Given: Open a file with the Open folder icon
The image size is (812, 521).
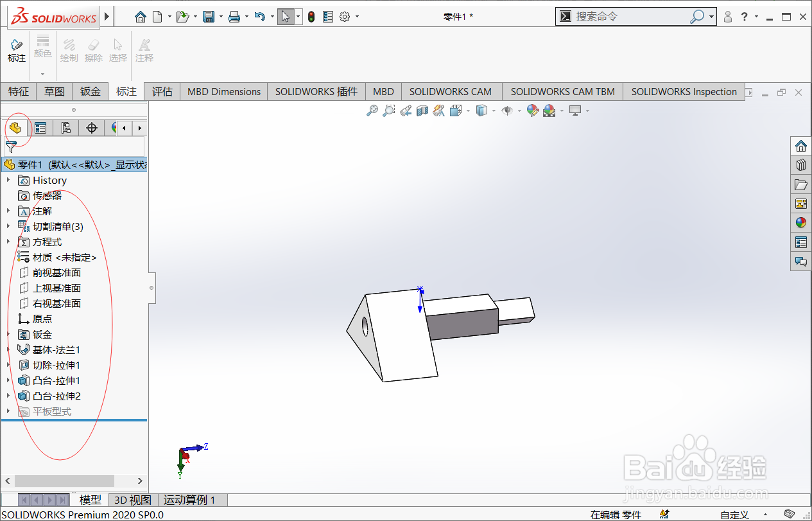Looking at the screenshot, I should click(182, 17).
